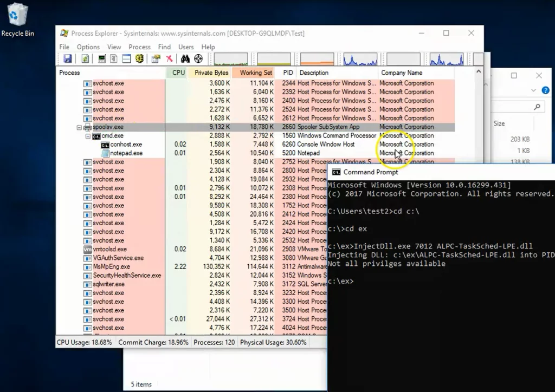Sort by the Process column header
Image resolution: width=555 pixels, height=392 pixels.
[x=111, y=73]
